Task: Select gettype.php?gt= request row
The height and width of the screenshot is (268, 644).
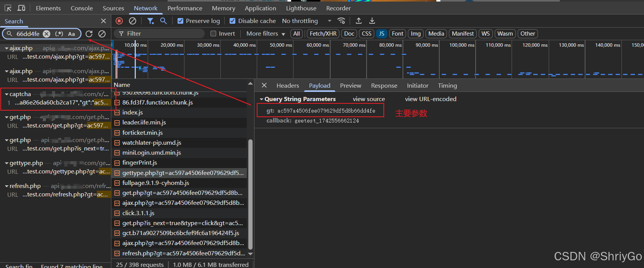Action: (x=180, y=173)
